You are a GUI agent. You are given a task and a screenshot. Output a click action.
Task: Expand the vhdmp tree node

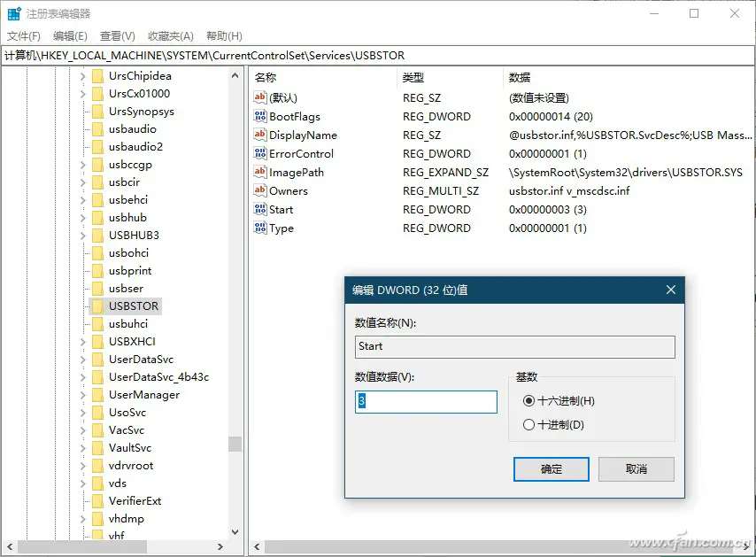pos(82,519)
